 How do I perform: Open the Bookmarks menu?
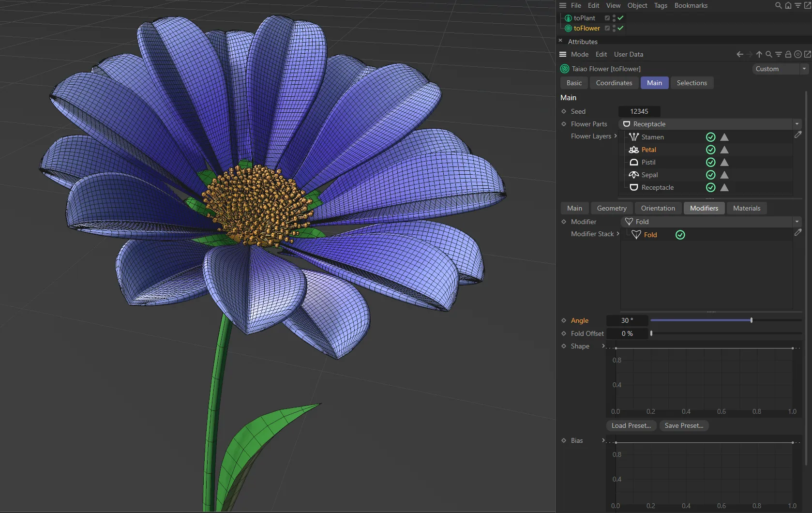[691, 5]
